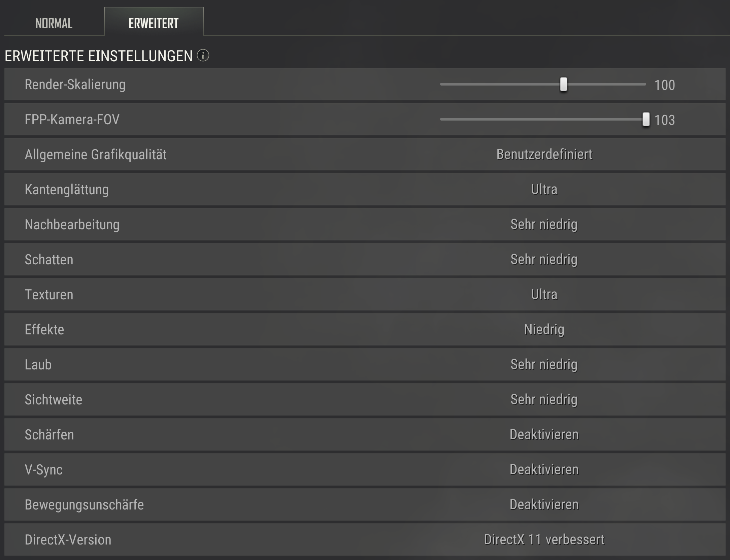Click the FOV value 103
Image resolution: width=730 pixels, height=560 pixels.
[x=664, y=120]
